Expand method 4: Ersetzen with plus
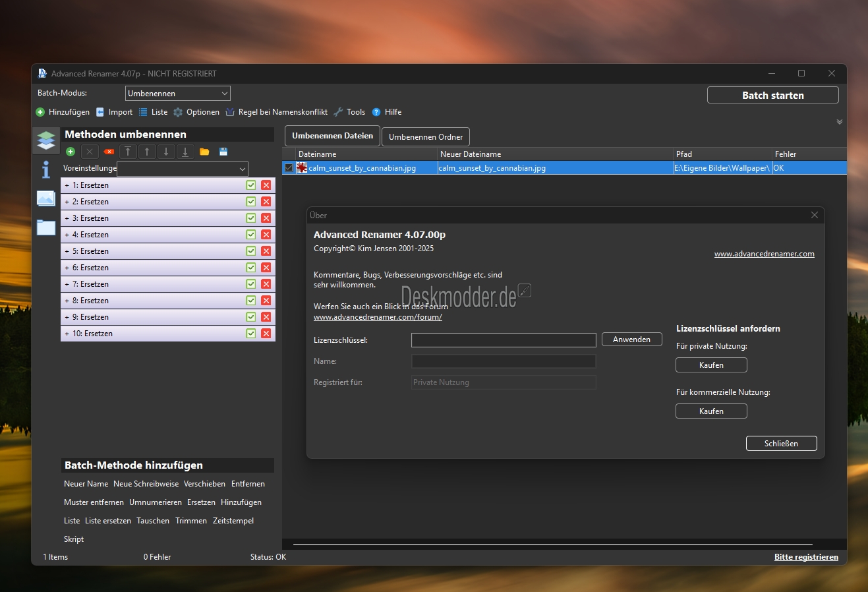868x592 pixels. pos(67,235)
